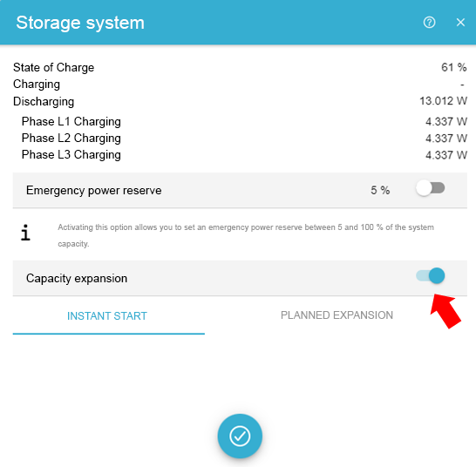This screenshot has width=476, height=467.
Task: Turn off the Capacity expansion switch
Action: (430, 276)
